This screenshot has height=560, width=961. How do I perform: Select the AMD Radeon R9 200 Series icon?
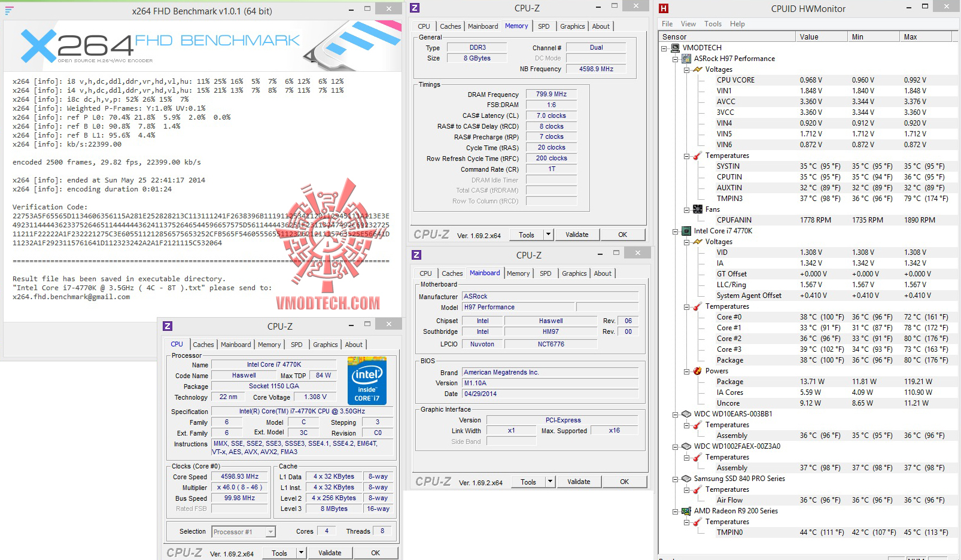coord(686,511)
